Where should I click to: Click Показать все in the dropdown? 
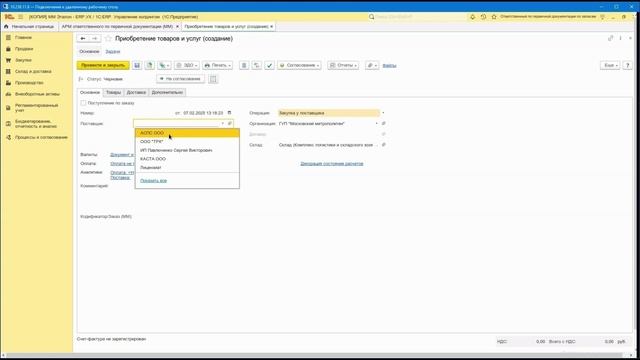(153, 180)
